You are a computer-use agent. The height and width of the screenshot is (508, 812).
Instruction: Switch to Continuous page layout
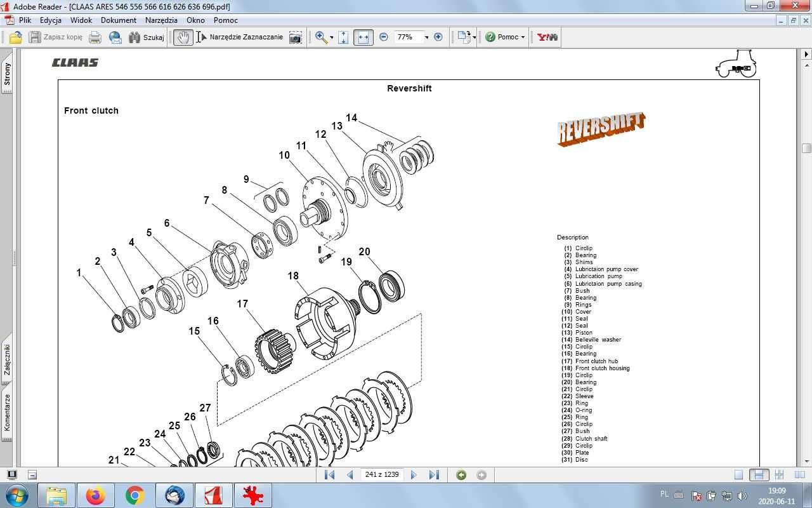759,475
